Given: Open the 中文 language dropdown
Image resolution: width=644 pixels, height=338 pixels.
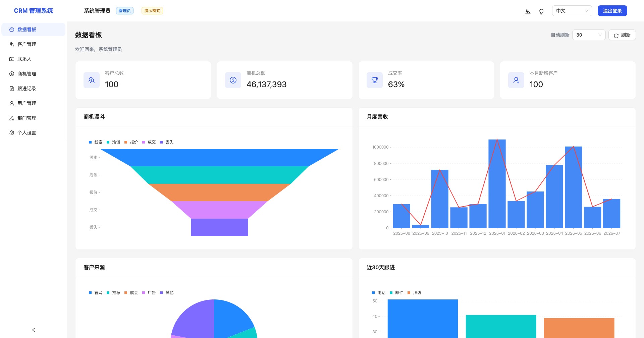Looking at the screenshot, I should (572, 11).
